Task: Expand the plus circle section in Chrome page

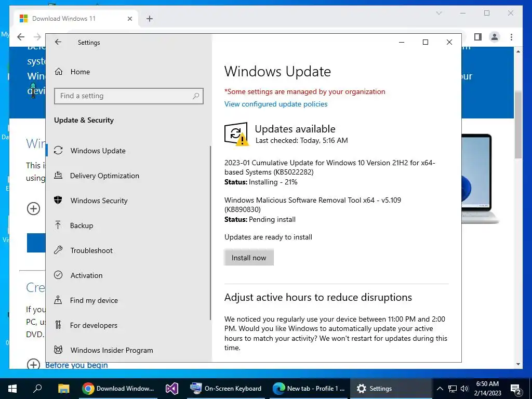Action: [x=33, y=208]
